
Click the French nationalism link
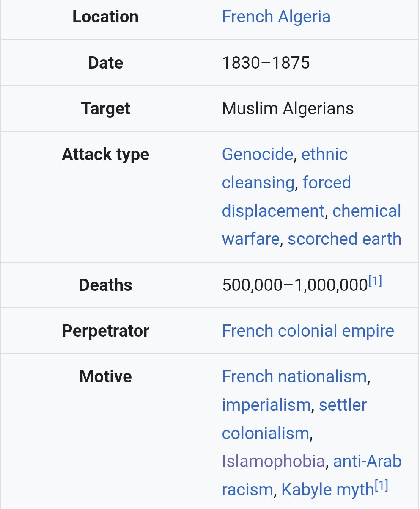(294, 376)
